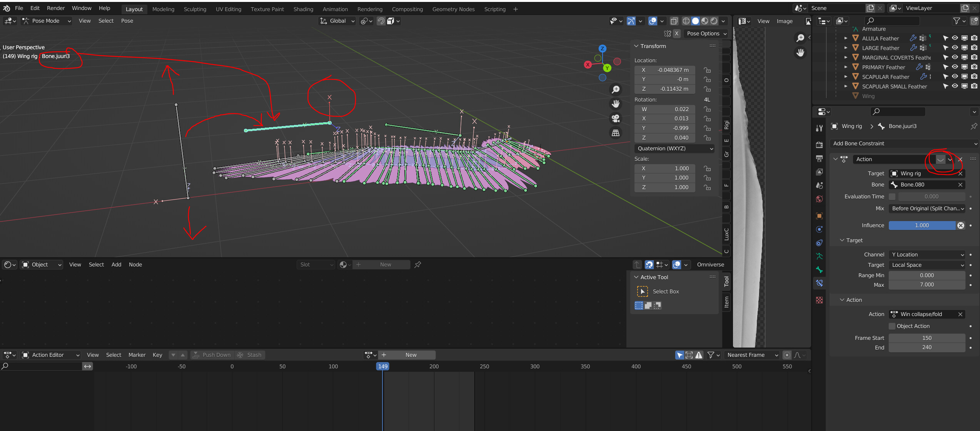Open the Pose menu in viewport header
980x431 pixels.
pos(127,21)
